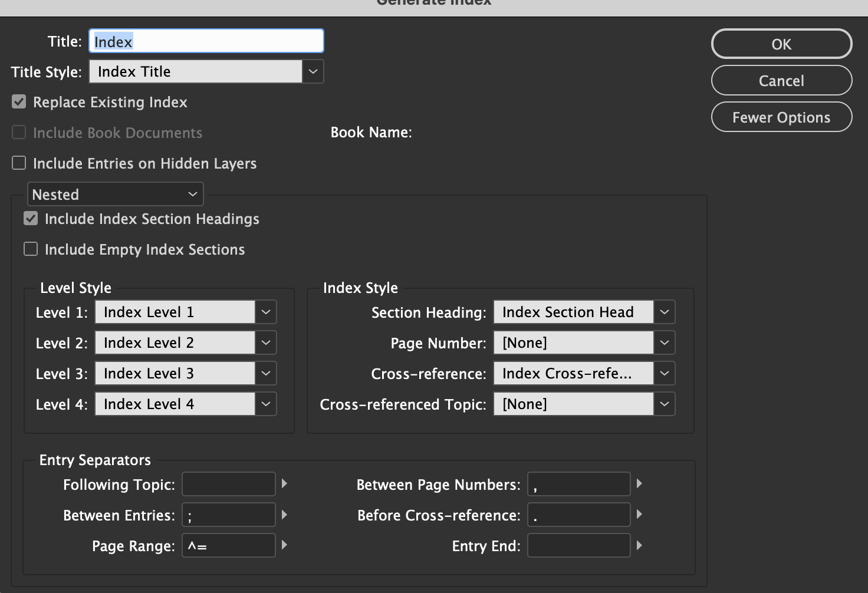The height and width of the screenshot is (593, 868).
Task: Click the Fewer Options button
Action: (x=781, y=117)
